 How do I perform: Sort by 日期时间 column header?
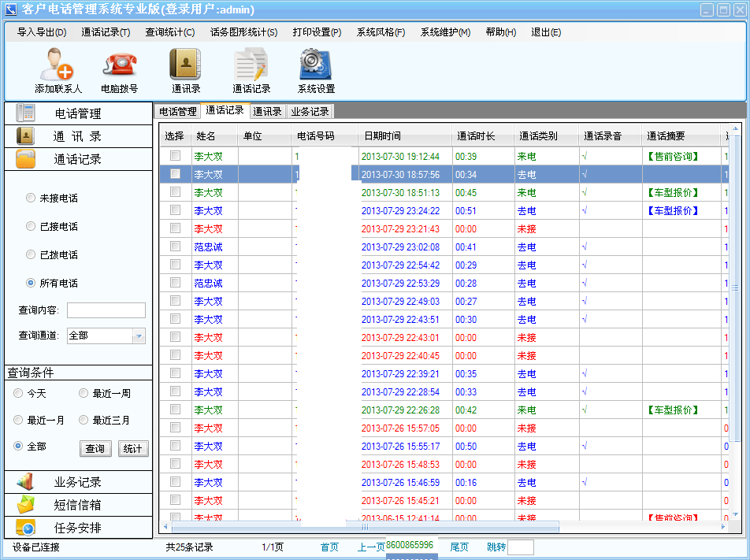(x=405, y=136)
